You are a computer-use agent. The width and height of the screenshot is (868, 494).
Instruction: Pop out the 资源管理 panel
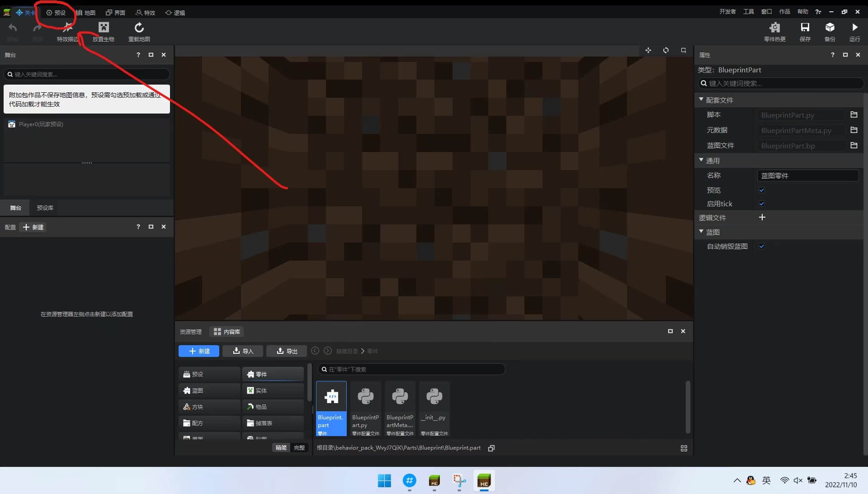click(670, 331)
